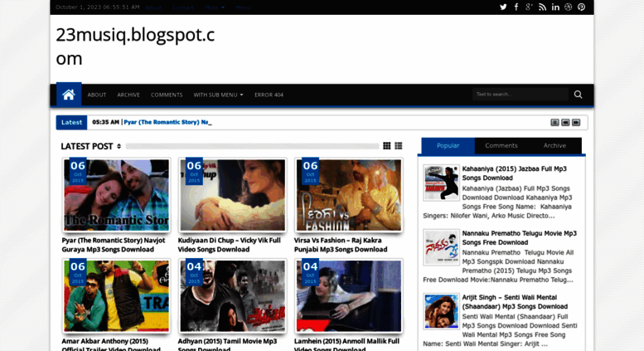This screenshot has width=644, height=351.
Task: Switch posts to list view
Action: pos(399,146)
